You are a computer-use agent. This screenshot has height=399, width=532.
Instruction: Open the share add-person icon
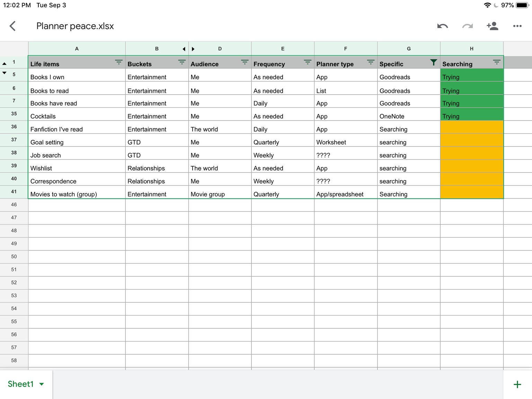pos(492,26)
